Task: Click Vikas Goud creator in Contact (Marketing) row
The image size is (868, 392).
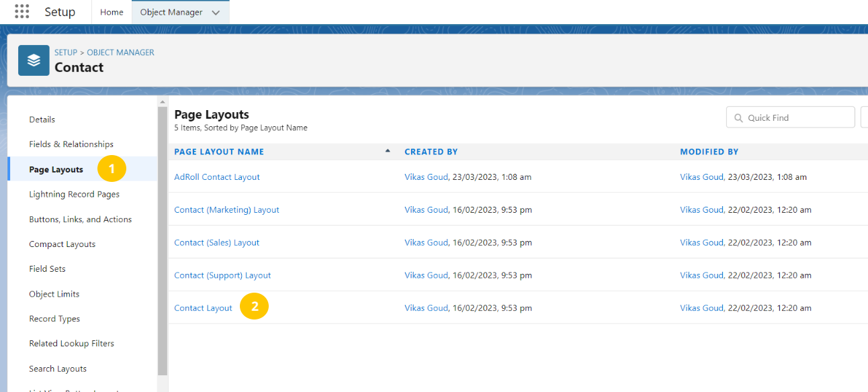Action: pos(426,210)
